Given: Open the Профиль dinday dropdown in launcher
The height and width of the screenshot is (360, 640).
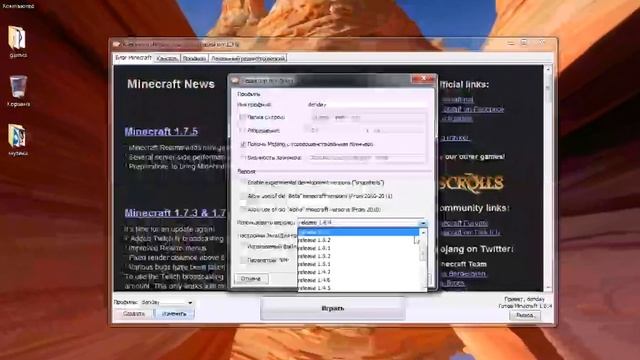Looking at the screenshot, I should [167, 302].
